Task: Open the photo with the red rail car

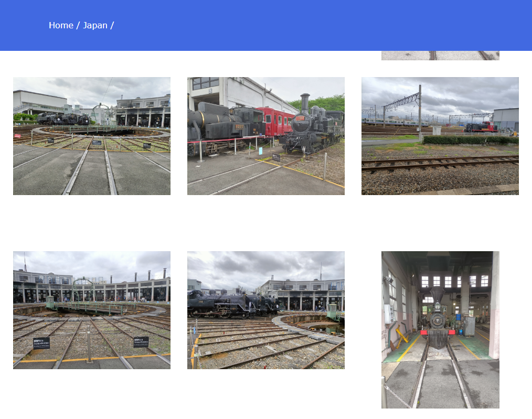Action: (x=266, y=136)
